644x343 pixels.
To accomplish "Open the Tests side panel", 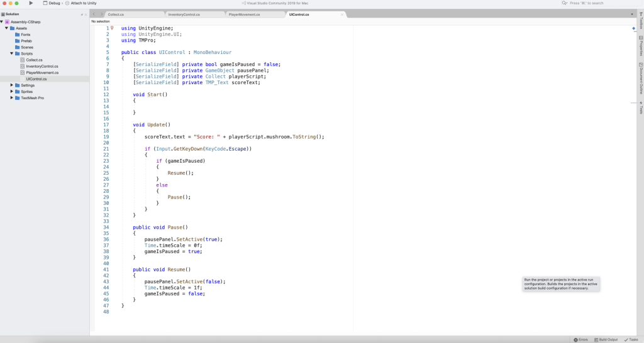I will pyautogui.click(x=640, y=107).
